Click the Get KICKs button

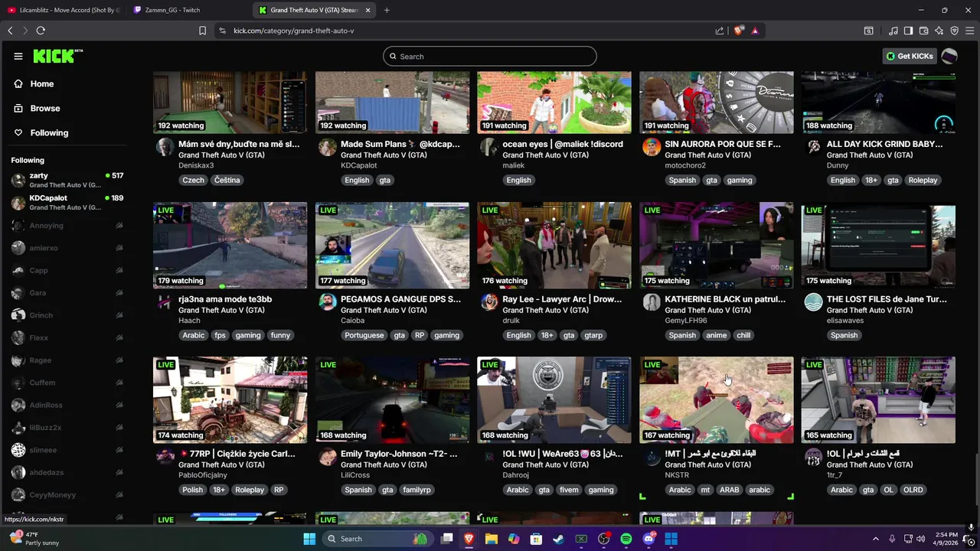[x=910, y=56]
